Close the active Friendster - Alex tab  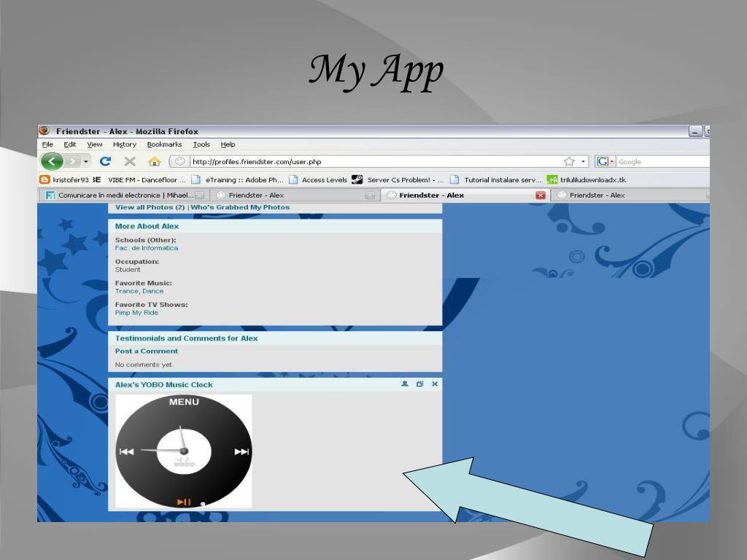coord(541,195)
